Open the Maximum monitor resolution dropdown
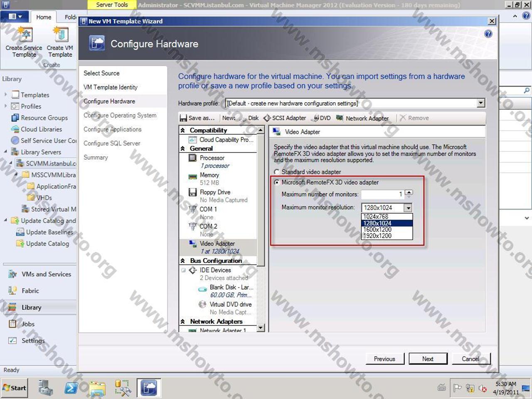Image resolution: width=532 pixels, height=399 pixels. pos(408,208)
